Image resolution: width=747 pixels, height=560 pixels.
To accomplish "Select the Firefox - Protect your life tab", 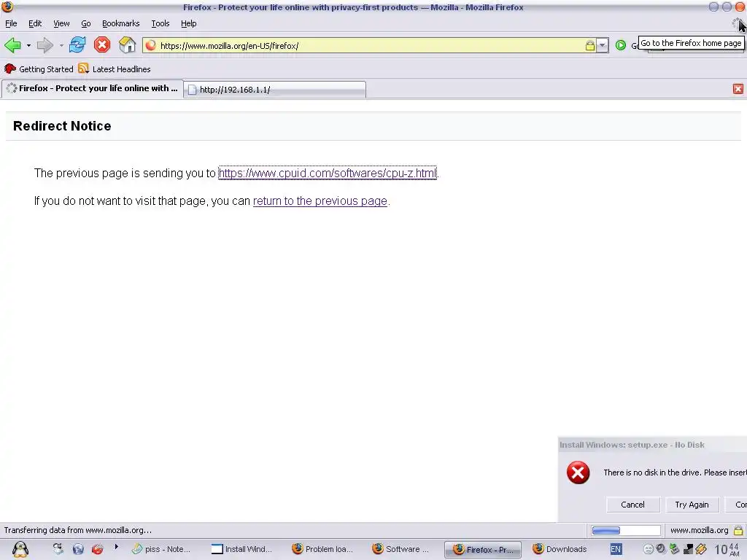I will click(x=93, y=88).
